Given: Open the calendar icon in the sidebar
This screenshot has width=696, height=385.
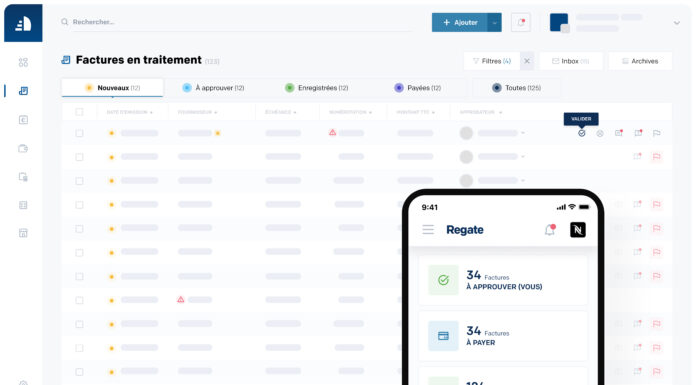Looking at the screenshot, I should [24, 233].
